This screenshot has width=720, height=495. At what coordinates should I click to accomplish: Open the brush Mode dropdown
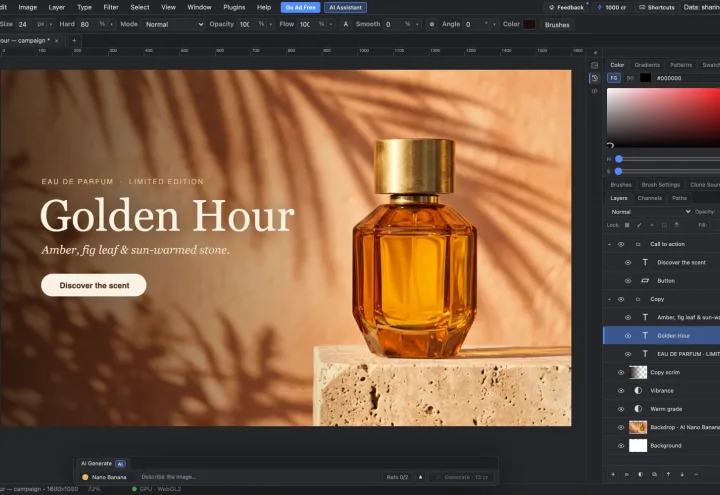[174, 24]
